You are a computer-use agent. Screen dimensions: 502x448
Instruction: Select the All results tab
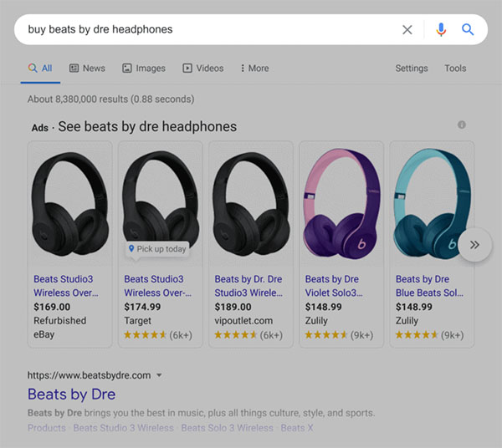(x=40, y=68)
